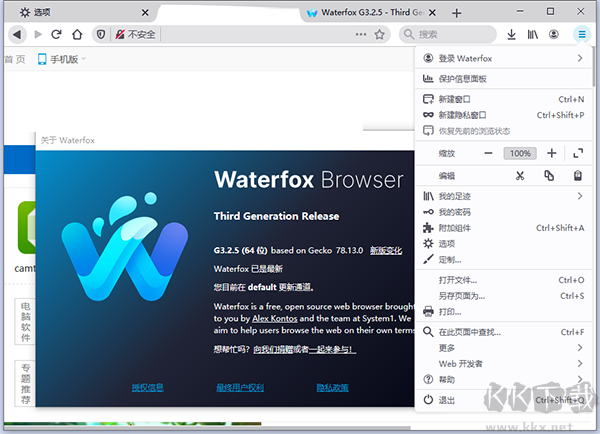Expand 更多 submenu
Screen dimensions: 600x434
point(504,348)
